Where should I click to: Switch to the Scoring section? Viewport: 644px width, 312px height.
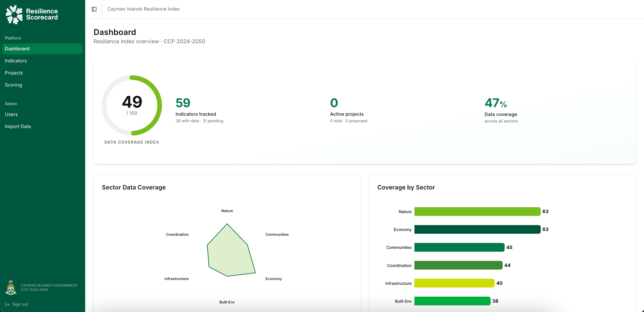point(13,85)
